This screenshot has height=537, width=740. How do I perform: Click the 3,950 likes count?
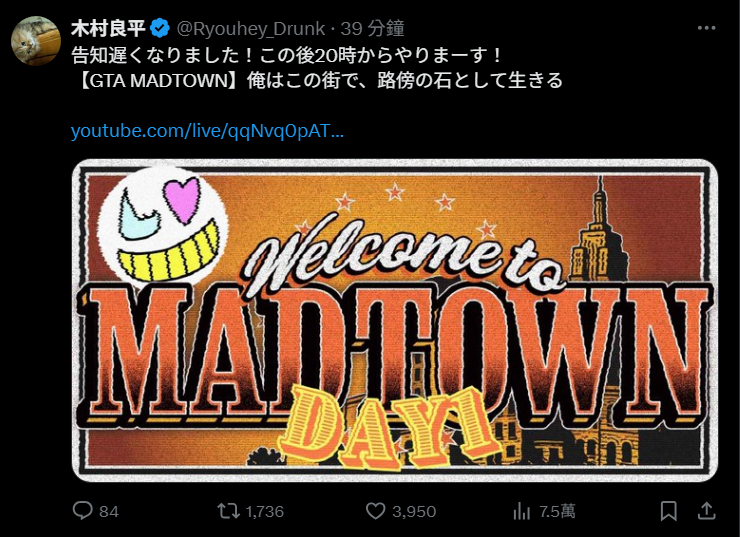tap(414, 512)
